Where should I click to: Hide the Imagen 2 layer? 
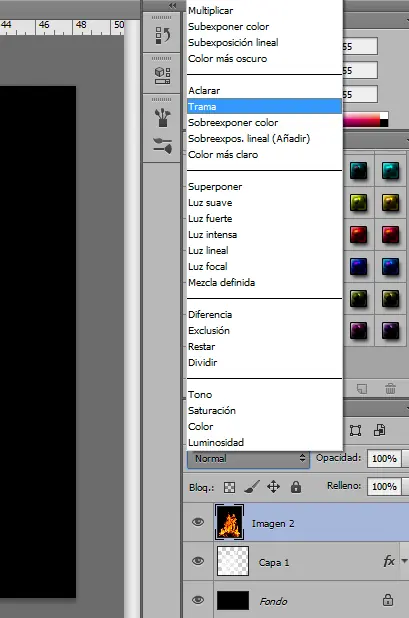198,522
